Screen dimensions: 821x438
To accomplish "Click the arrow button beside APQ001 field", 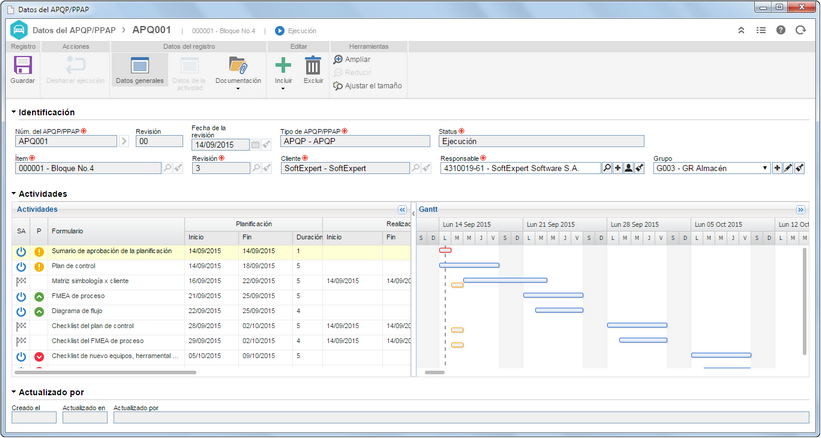I will 124,141.
